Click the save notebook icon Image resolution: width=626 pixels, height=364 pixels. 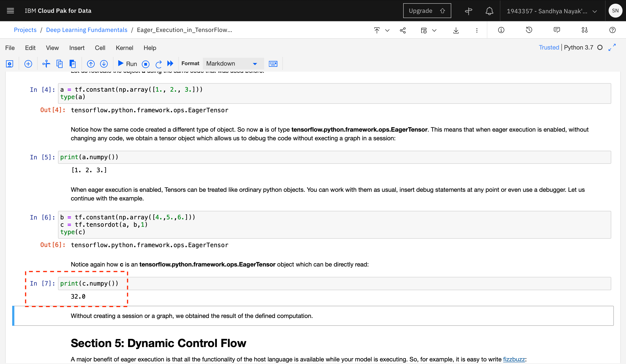(10, 64)
